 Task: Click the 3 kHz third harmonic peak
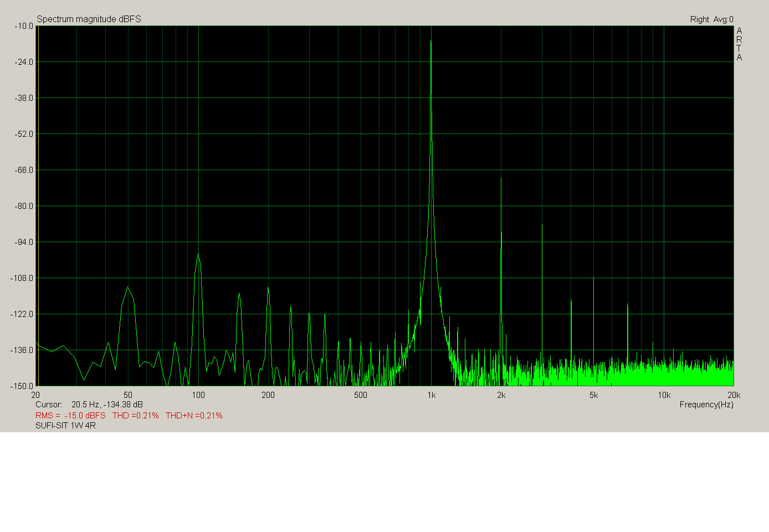coord(542,225)
